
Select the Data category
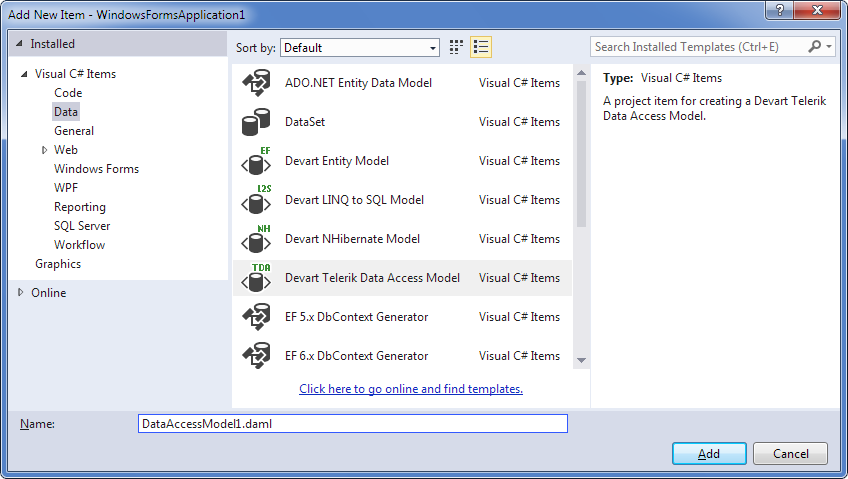(66, 112)
